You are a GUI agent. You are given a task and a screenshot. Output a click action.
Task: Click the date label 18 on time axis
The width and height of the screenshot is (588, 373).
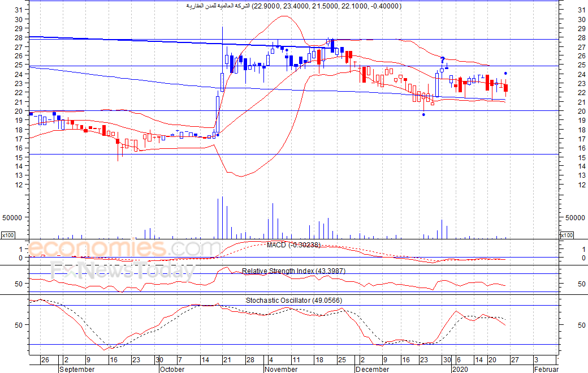pyautogui.click(x=319, y=360)
